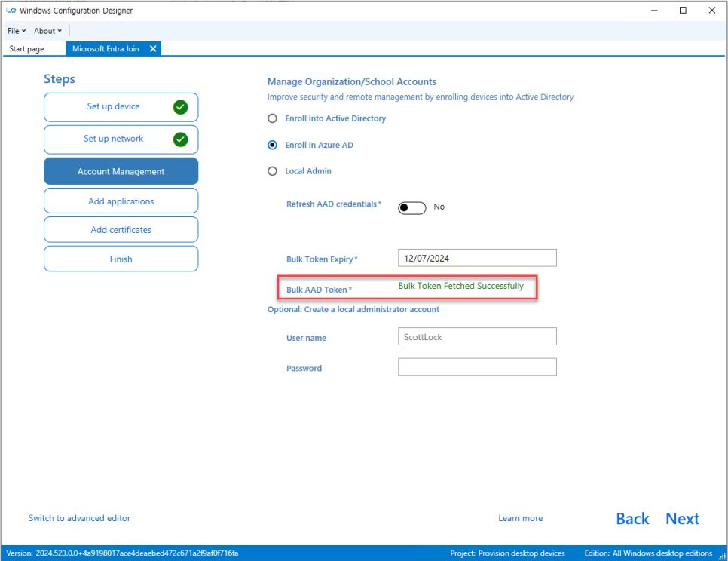Go to the Finish step

pos(121,259)
